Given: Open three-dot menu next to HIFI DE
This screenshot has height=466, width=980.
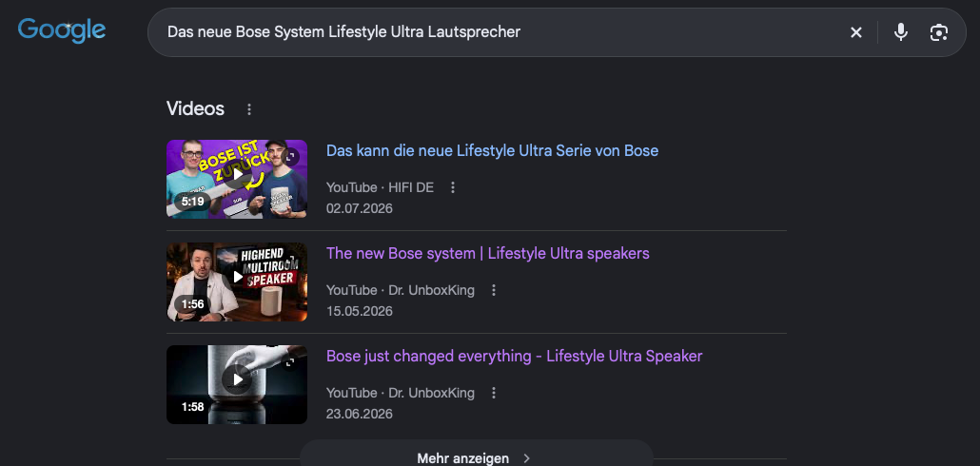Looking at the screenshot, I should (x=453, y=187).
